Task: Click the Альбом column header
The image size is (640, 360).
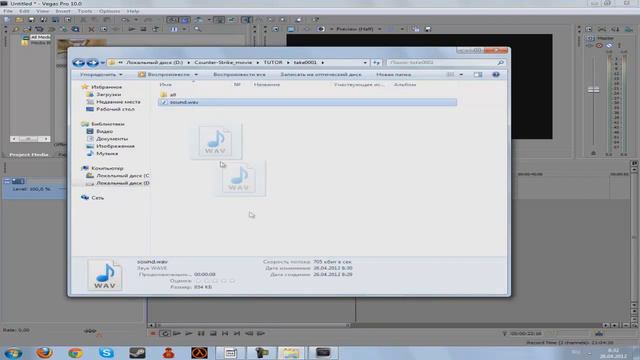Action: point(404,84)
